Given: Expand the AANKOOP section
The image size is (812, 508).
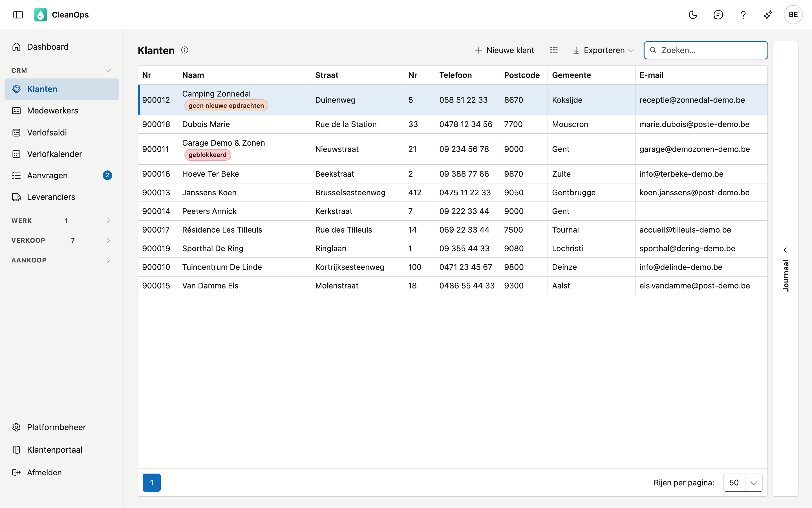Looking at the screenshot, I should (x=62, y=260).
